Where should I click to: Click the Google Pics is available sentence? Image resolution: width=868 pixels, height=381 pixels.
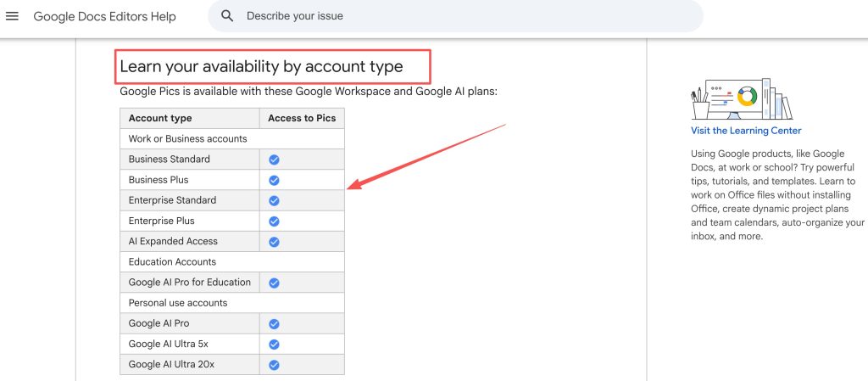[309, 91]
